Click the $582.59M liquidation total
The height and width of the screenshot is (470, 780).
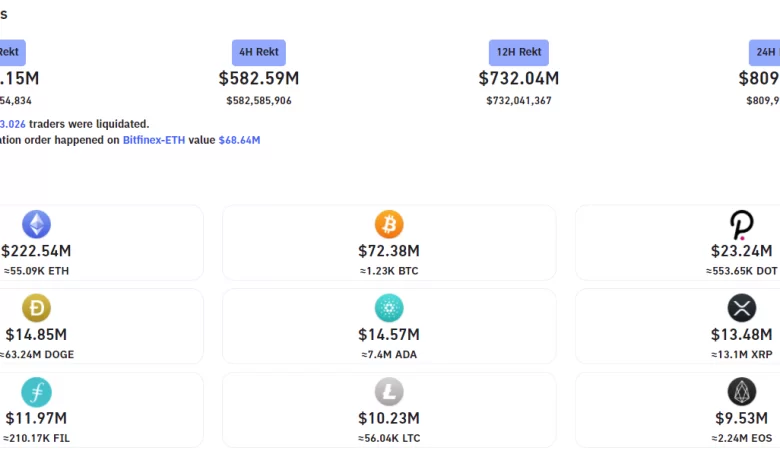[x=259, y=78]
